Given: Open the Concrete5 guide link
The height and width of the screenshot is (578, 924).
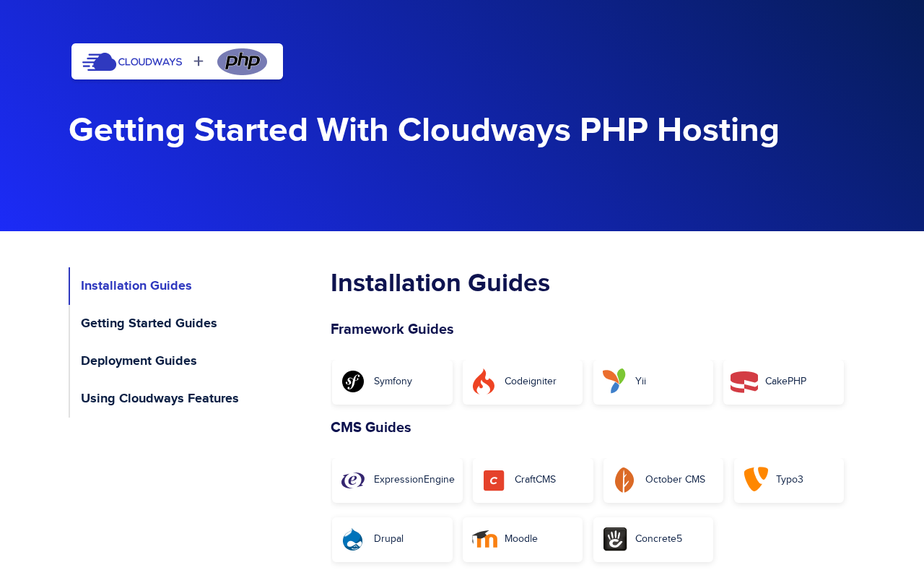Looking at the screenshot, I should 653,539.
